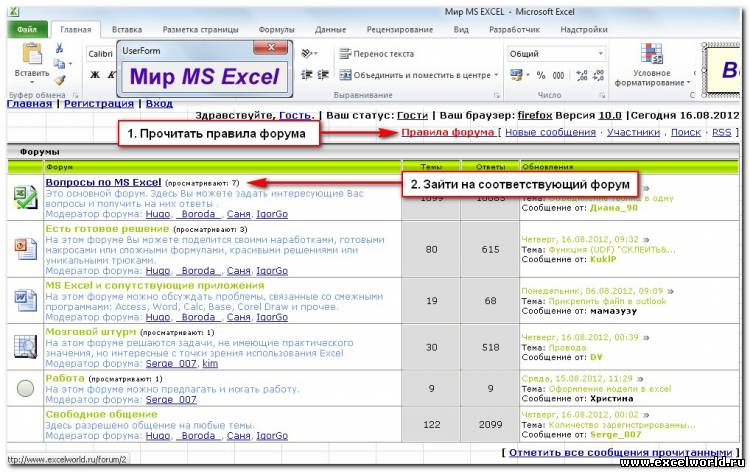Click Отметить все сообщения прочитанными
750x472 pixels.
pyautogui.click(x=620, y=452)
